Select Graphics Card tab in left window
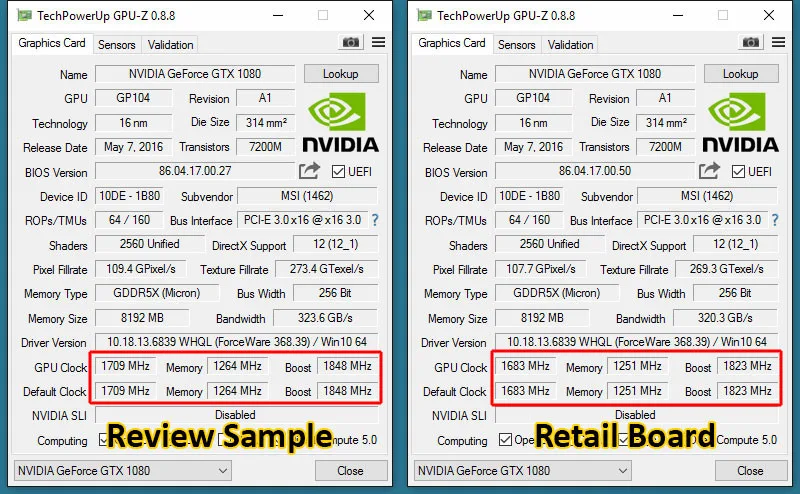This screenshot has height=494, width=800. [52, 43]
